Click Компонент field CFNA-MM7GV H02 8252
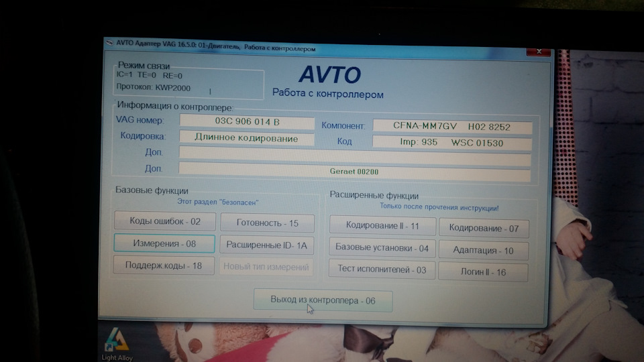The width and height of the screenshot is (644, 362). click(x=452, y=127)
